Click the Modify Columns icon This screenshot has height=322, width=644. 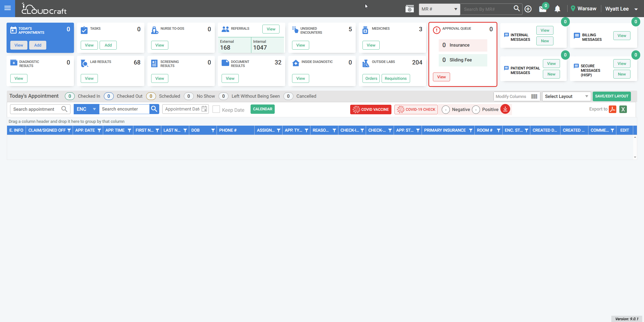coord(534,96)
